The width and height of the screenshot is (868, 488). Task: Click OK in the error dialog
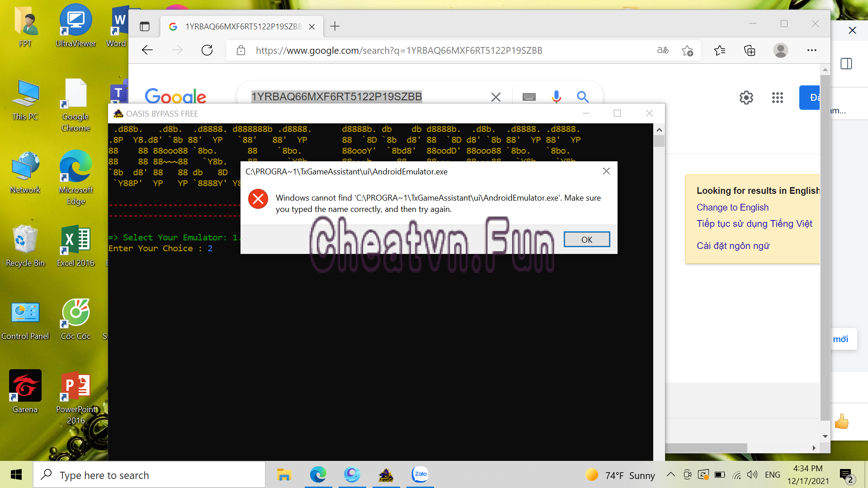tap(586, 239)
